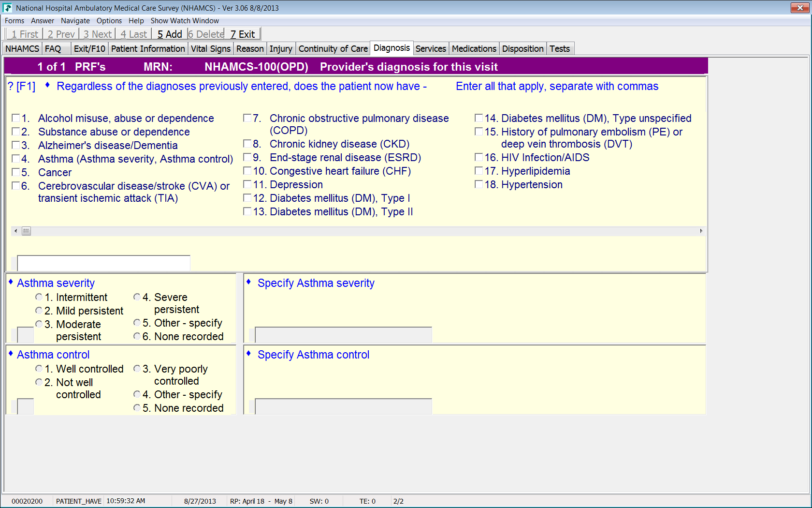Image resolution: width=812 pixels, height=508 pixels.
Task: Open the Reason tab
Action: tap(250, 49)
